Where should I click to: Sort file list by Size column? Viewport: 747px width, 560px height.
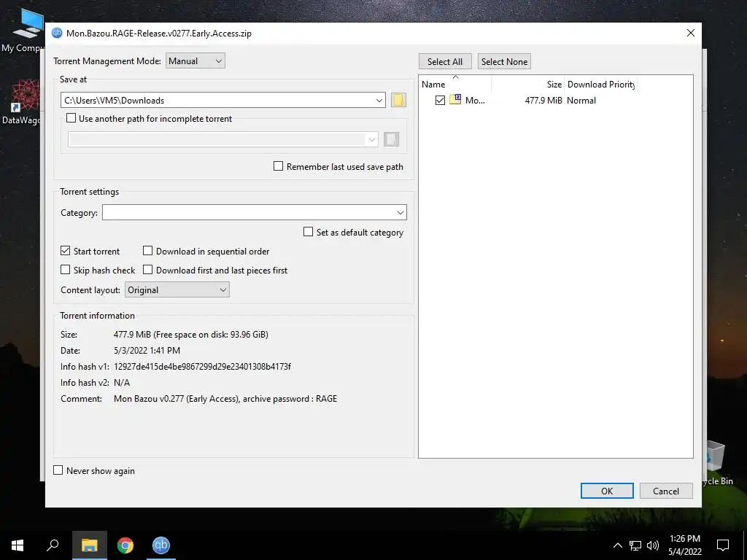554,85
